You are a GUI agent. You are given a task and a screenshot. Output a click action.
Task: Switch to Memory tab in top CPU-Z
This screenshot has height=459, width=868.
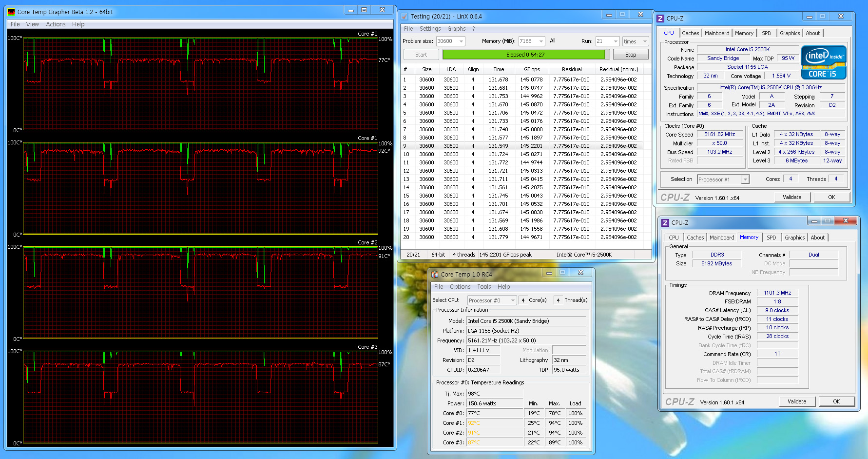(744, 33)
